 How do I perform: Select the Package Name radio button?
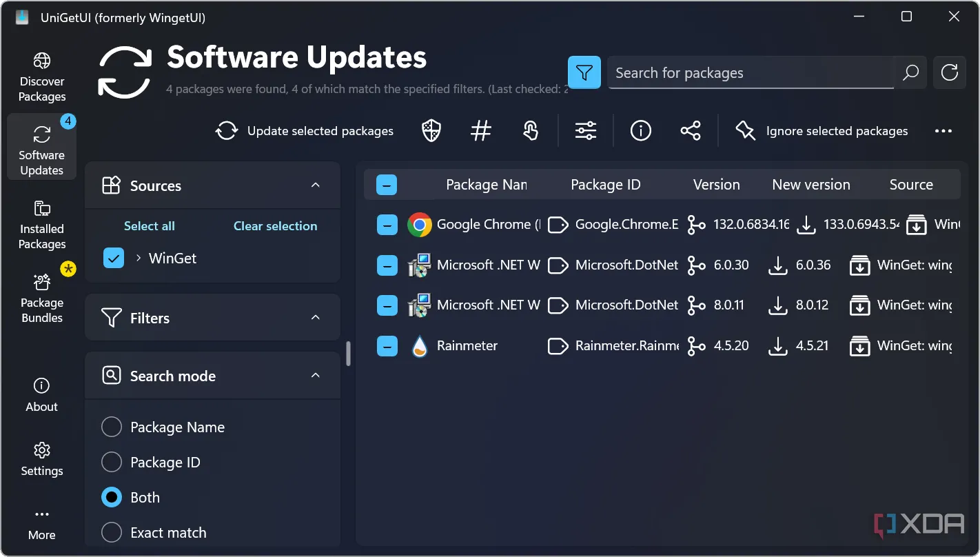coord(112,427)
